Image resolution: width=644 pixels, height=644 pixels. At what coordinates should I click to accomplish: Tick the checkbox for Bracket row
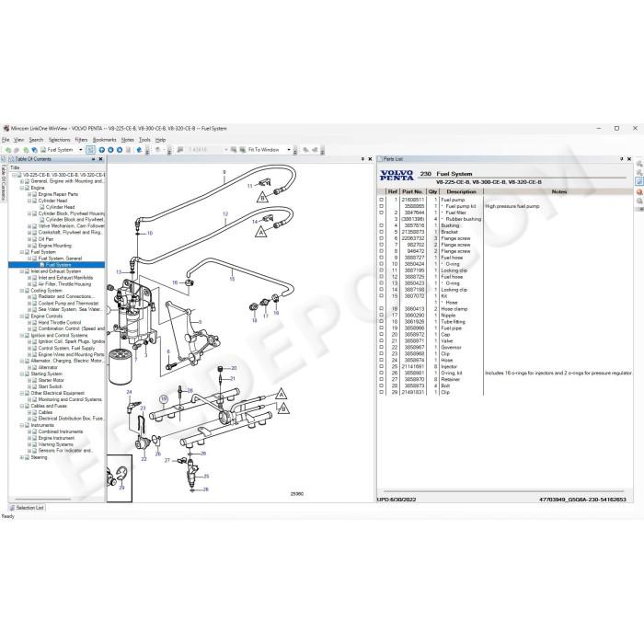[381, 232]
